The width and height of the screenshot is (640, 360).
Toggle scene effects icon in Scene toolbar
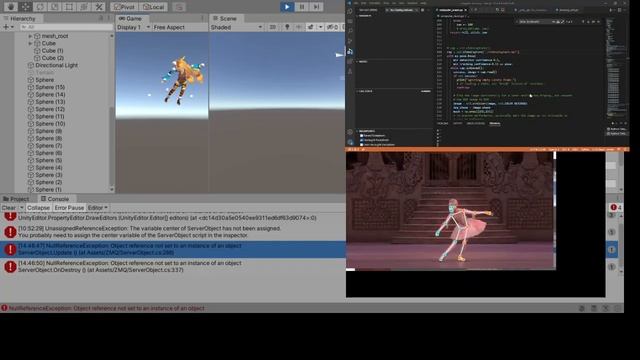(310, 27)
